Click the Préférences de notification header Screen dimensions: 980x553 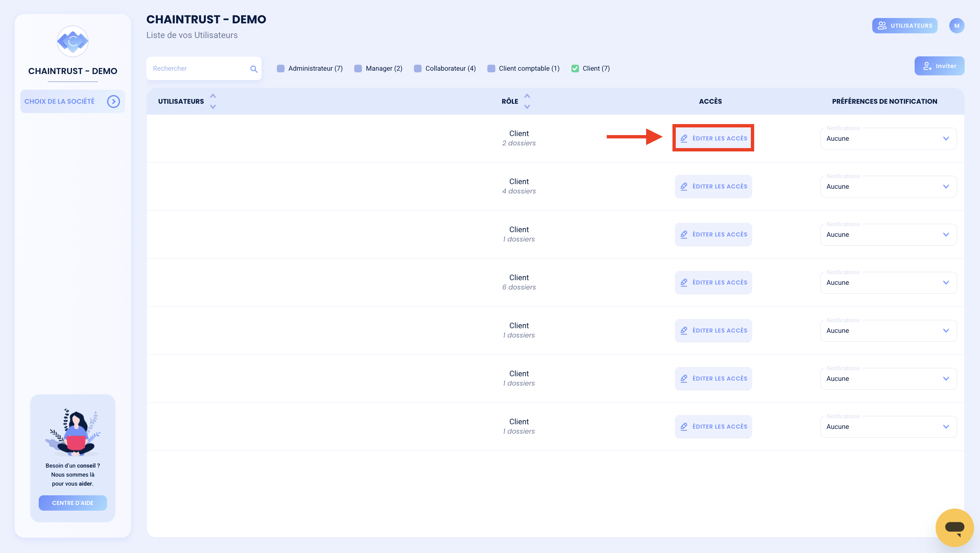click(885, 101)
